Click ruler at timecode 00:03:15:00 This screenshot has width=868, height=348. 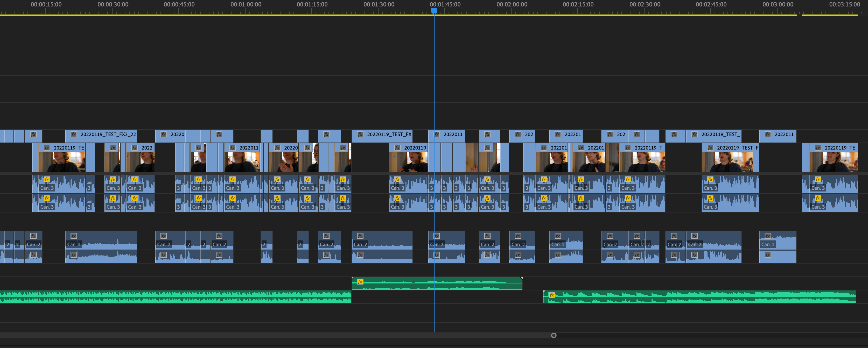pos(845,4)
